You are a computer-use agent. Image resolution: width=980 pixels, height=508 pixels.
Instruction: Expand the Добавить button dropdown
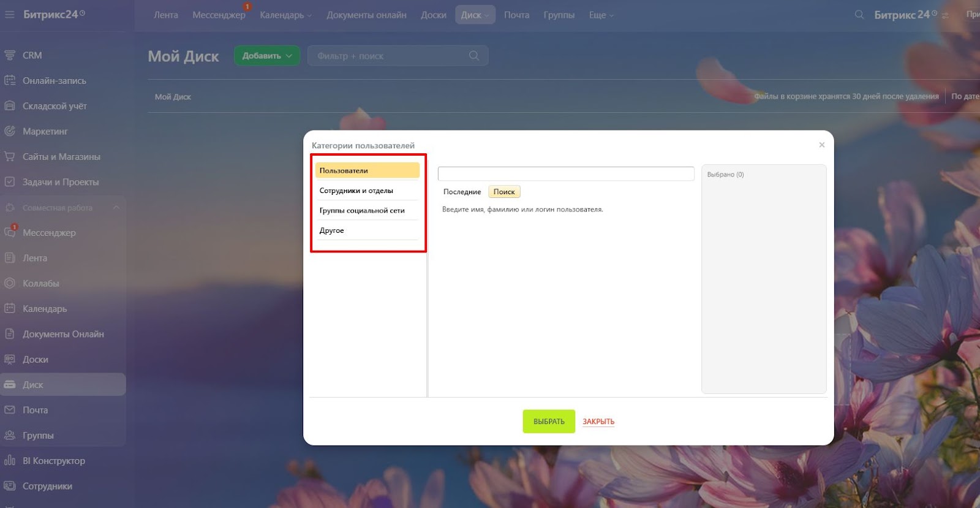(289, 56)
